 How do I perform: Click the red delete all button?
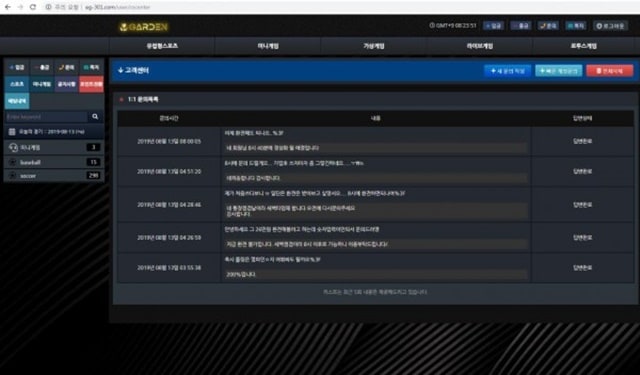[609, 71]
